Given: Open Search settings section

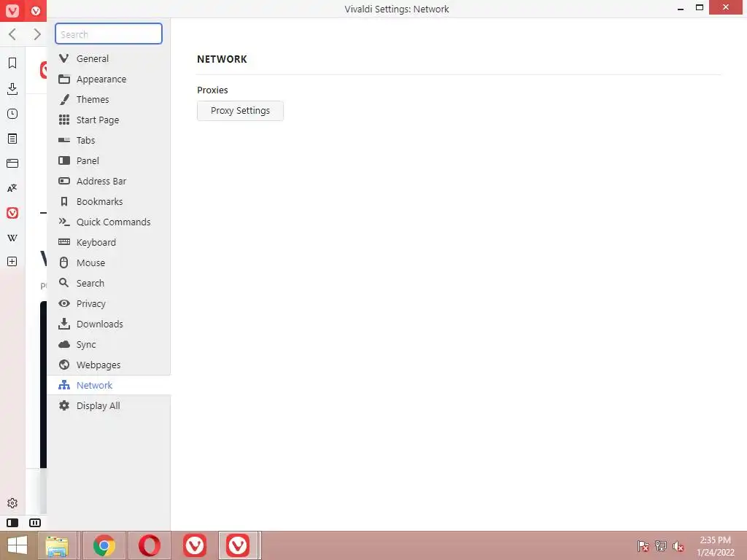Looking at the screenshot, I should click(109, 284).
